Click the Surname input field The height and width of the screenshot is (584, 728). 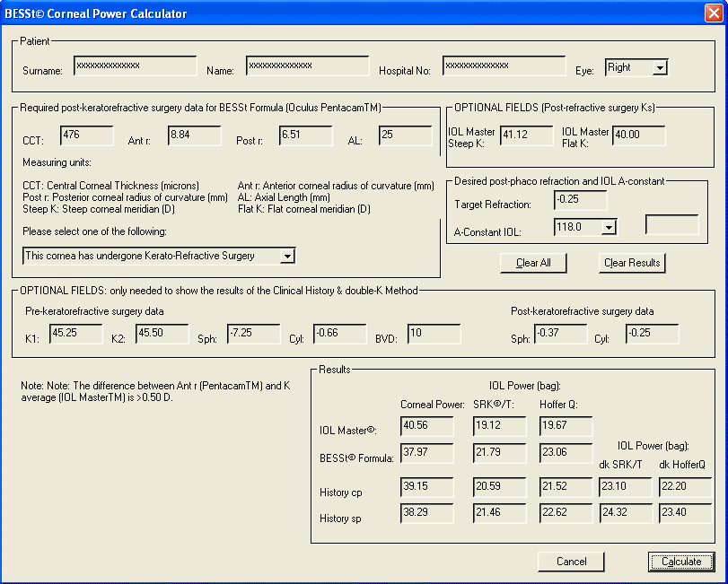tap(136, 65)
